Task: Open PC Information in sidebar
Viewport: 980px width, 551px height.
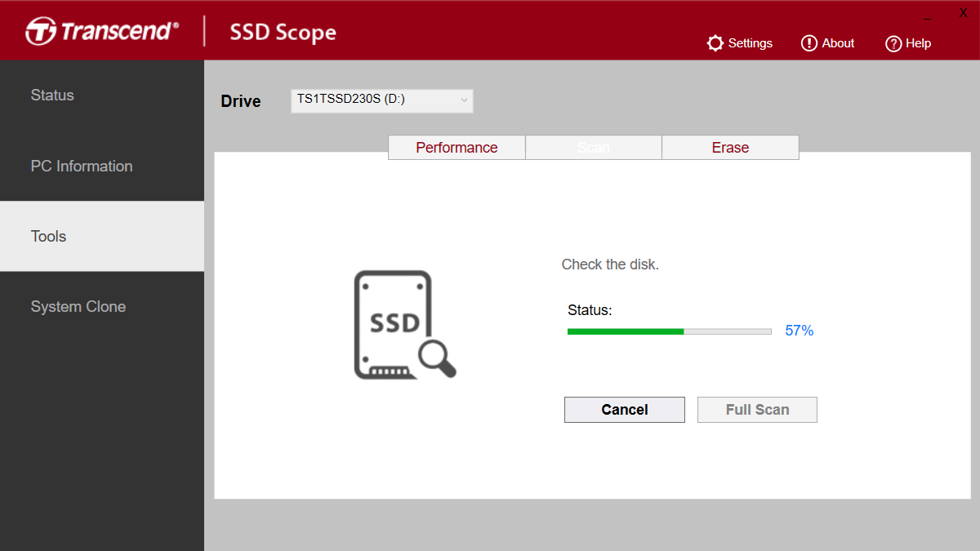Action: 102,166
